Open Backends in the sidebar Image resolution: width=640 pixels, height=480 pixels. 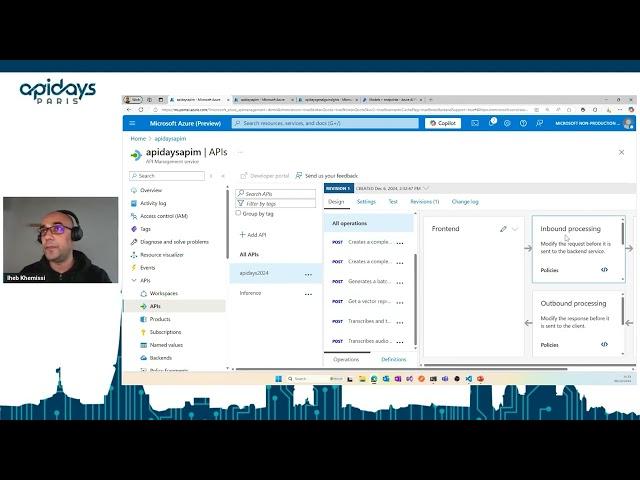[160, 358]
